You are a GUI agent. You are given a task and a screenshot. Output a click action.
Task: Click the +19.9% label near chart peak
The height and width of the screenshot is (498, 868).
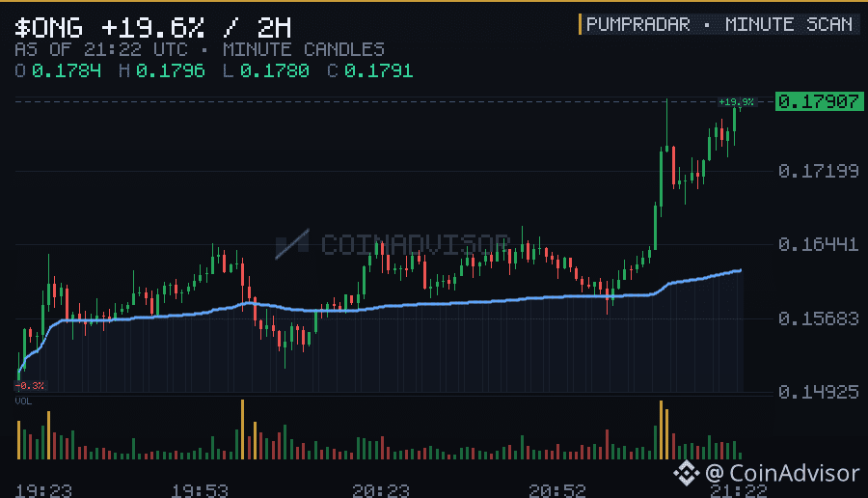pos(736,102)
